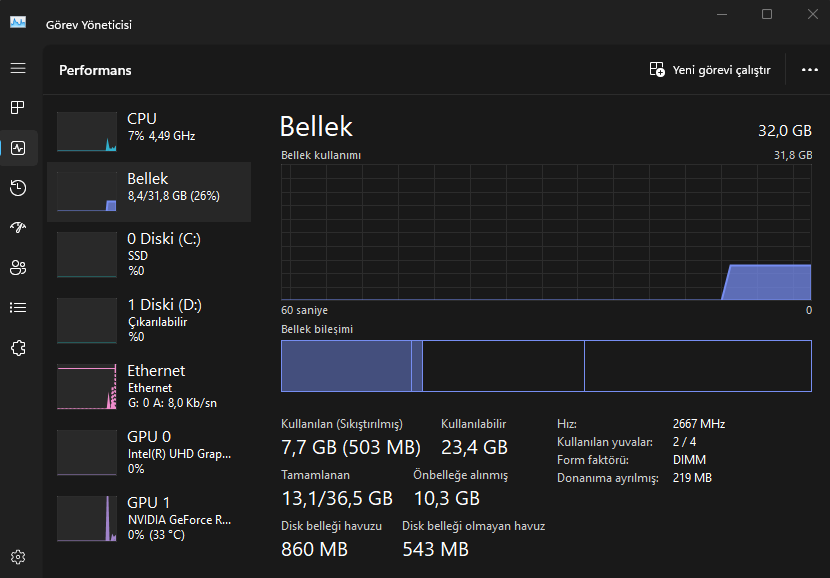
Task: Click the Bellek bileşimi memory composition bar
Action: tap(545, 366)
